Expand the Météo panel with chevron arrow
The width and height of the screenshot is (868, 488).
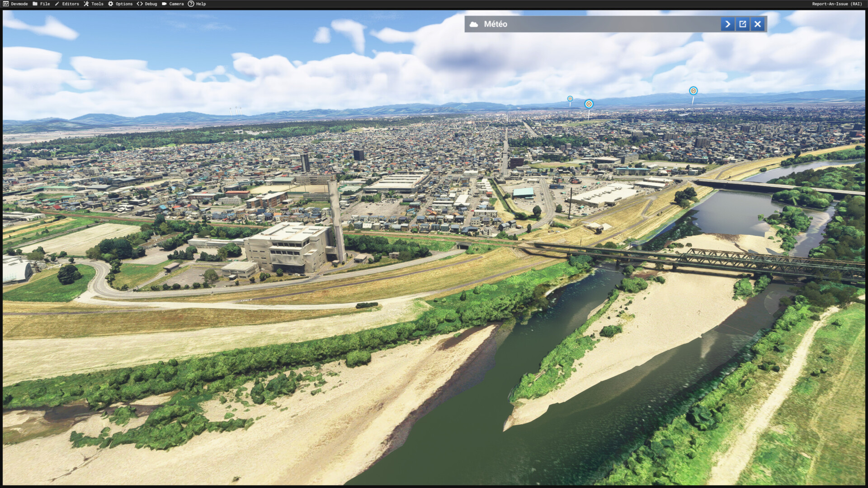coord(727,24)
